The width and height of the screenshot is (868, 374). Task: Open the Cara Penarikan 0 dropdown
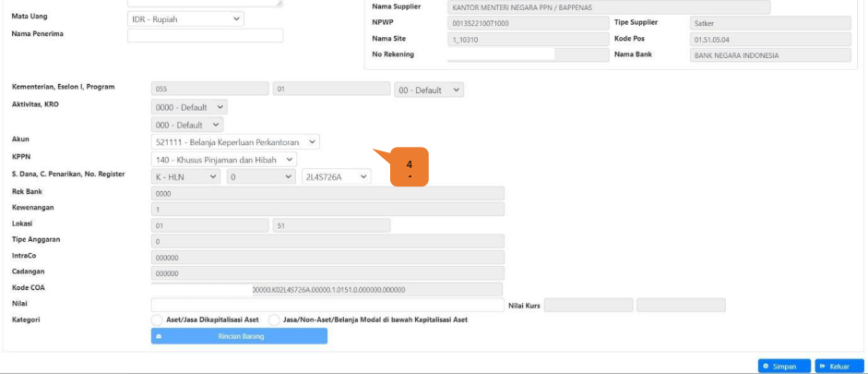point(261,176)
